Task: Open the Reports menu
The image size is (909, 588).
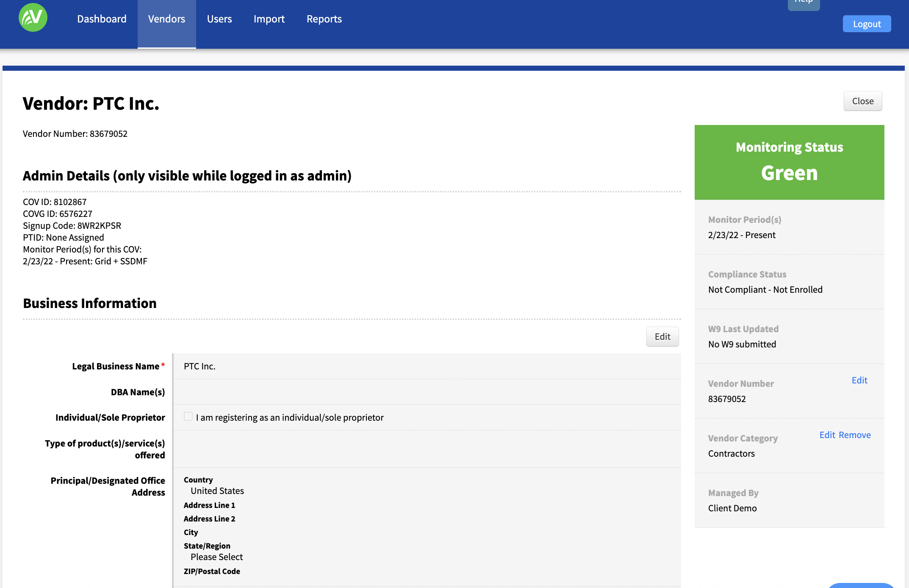Action: [x=324, y=19]
